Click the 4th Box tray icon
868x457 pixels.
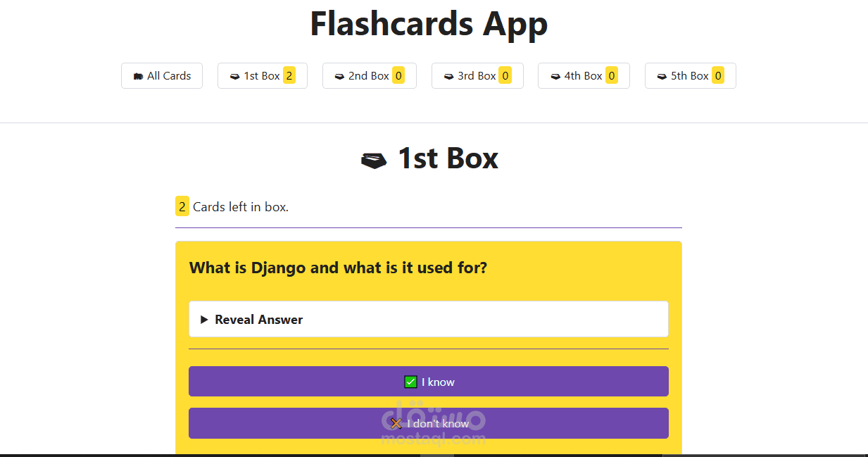click(555, 76)
